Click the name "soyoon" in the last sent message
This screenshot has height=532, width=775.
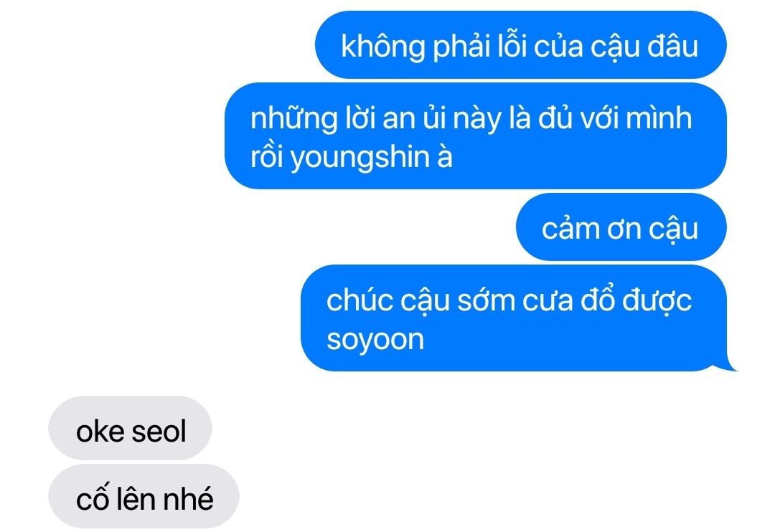coord(375,340)
